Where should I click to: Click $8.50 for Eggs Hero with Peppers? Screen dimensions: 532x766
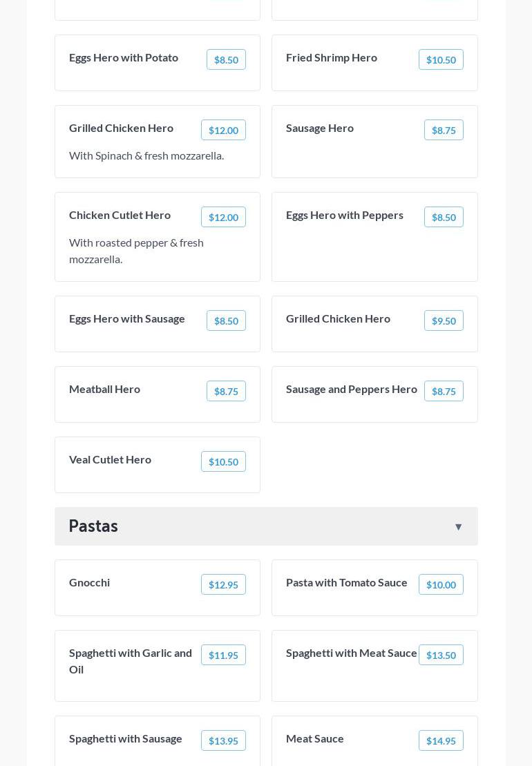444,218
